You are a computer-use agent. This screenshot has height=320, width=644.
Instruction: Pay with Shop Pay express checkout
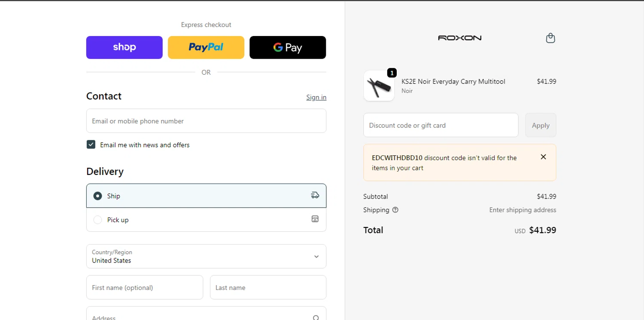click(125, 47)
